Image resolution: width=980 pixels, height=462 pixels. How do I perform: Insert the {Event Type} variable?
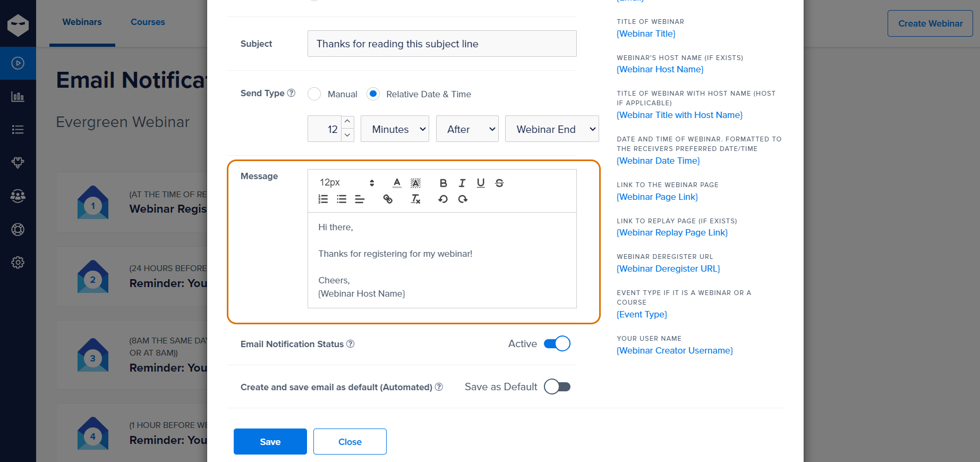click(642, 314)
